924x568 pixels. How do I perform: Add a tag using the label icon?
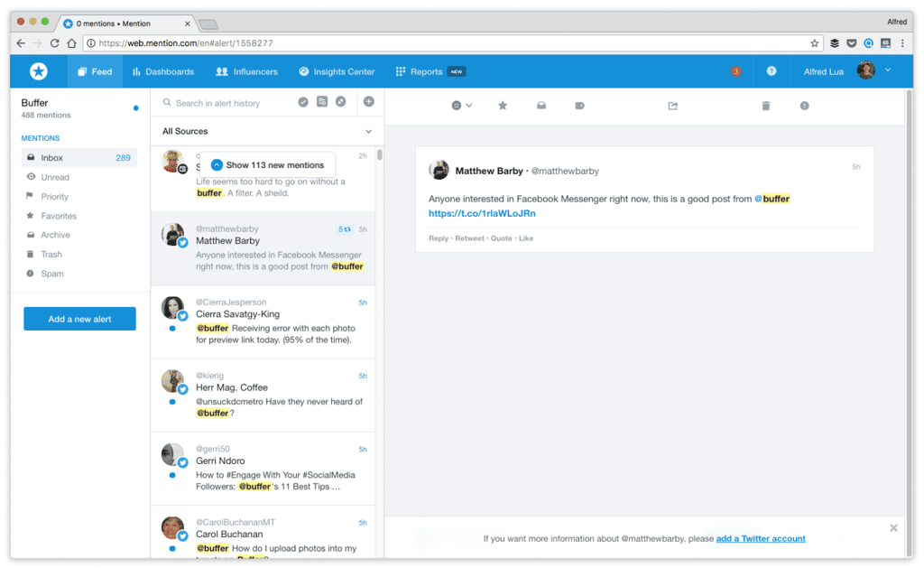580,106
